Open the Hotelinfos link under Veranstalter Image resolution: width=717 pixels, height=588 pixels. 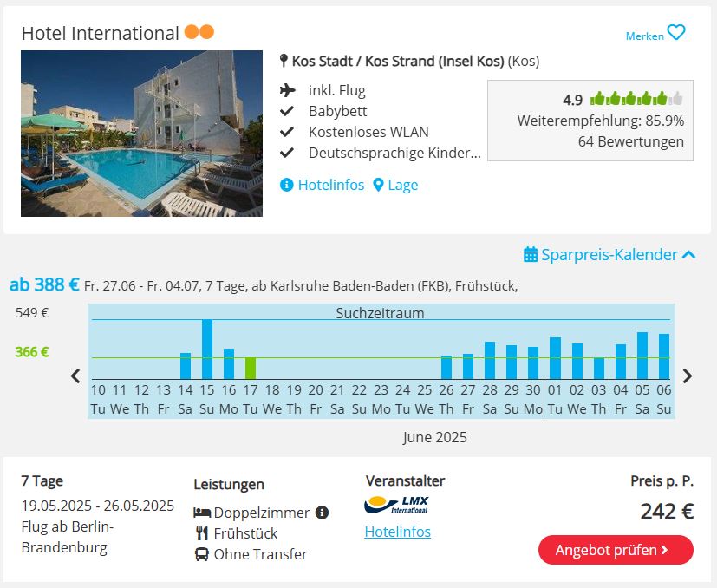398,532
